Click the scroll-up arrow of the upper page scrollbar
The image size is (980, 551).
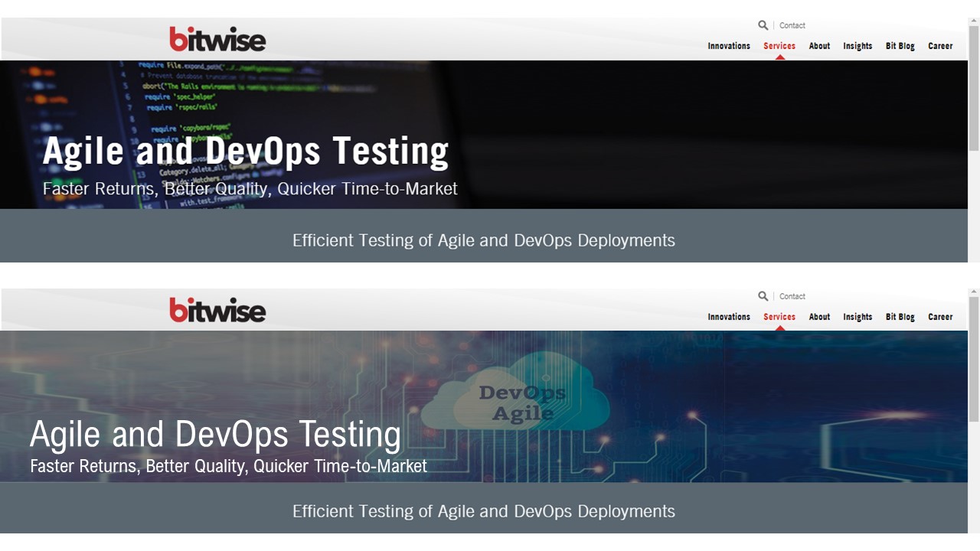(x=974, y=21)
